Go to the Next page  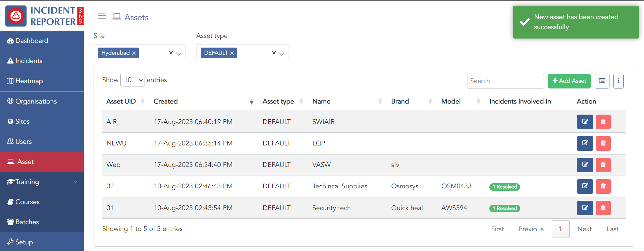point(584,229)
